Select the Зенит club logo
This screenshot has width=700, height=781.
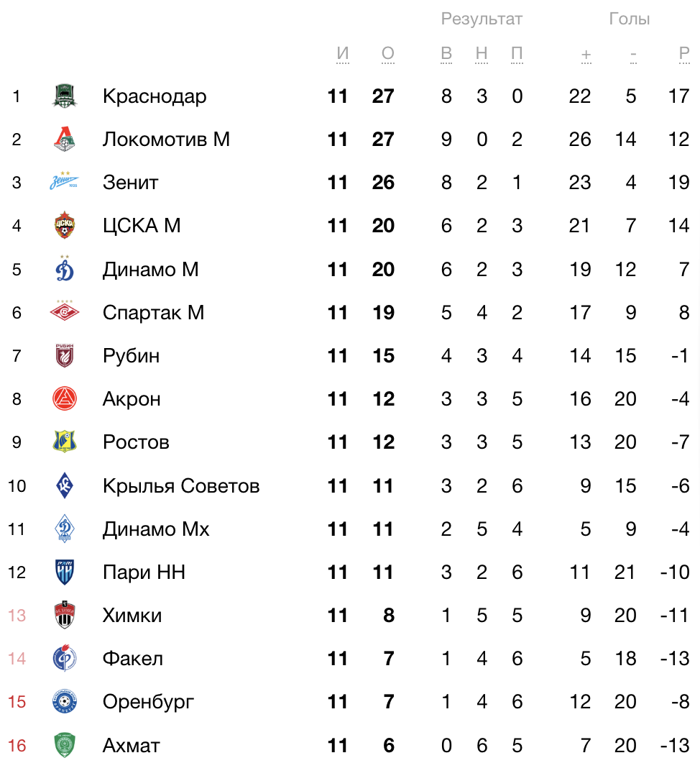64,182
